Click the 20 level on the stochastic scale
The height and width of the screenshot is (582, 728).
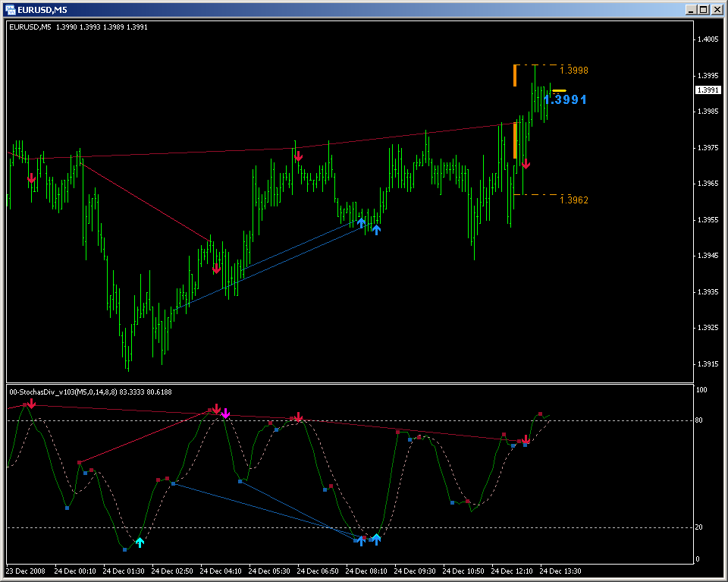point(698,527)
